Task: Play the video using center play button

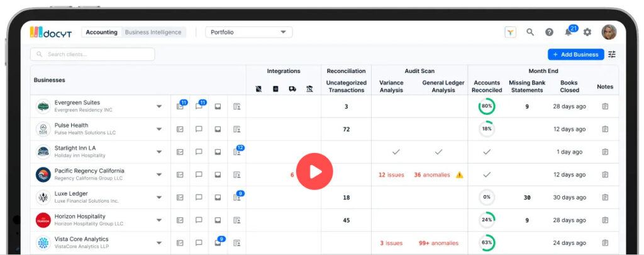Action: [314, 171]
